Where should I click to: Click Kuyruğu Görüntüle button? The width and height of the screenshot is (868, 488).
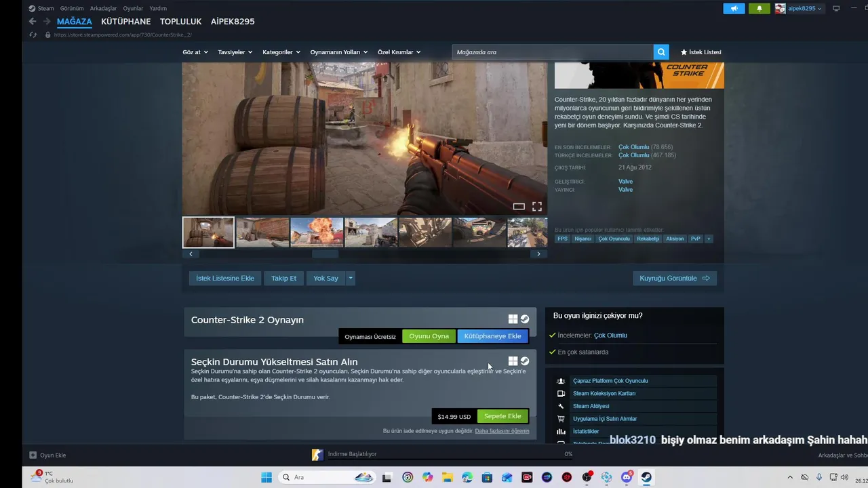click(675, 278)
